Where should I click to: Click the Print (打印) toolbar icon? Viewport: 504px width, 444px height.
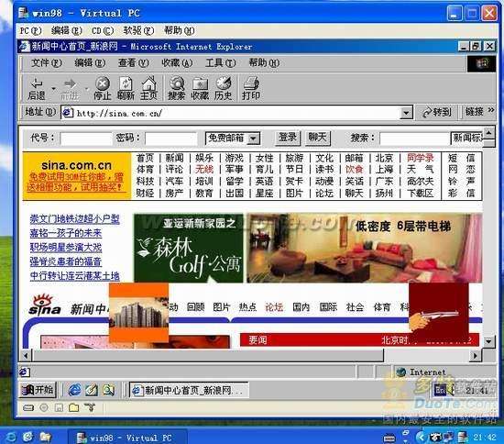[251, 88]
